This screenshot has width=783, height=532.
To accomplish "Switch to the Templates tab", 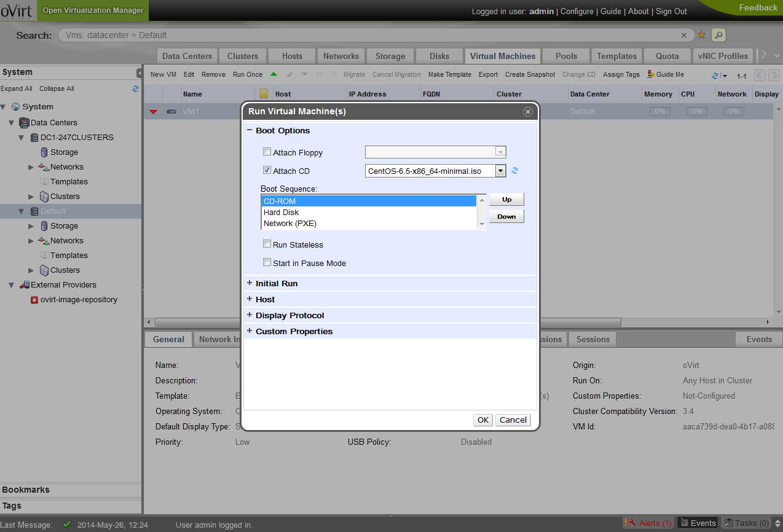I will point(616,56).
